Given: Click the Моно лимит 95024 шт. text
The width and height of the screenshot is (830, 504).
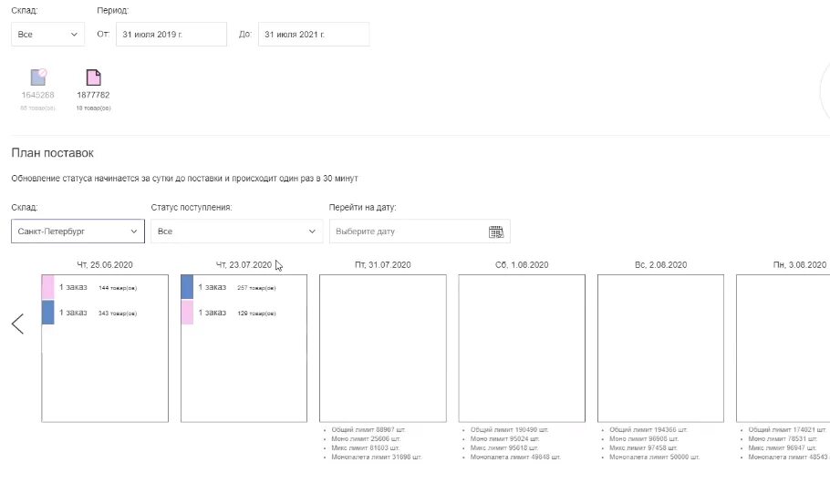Looking at the screenshot, I should tap(505, 438).
